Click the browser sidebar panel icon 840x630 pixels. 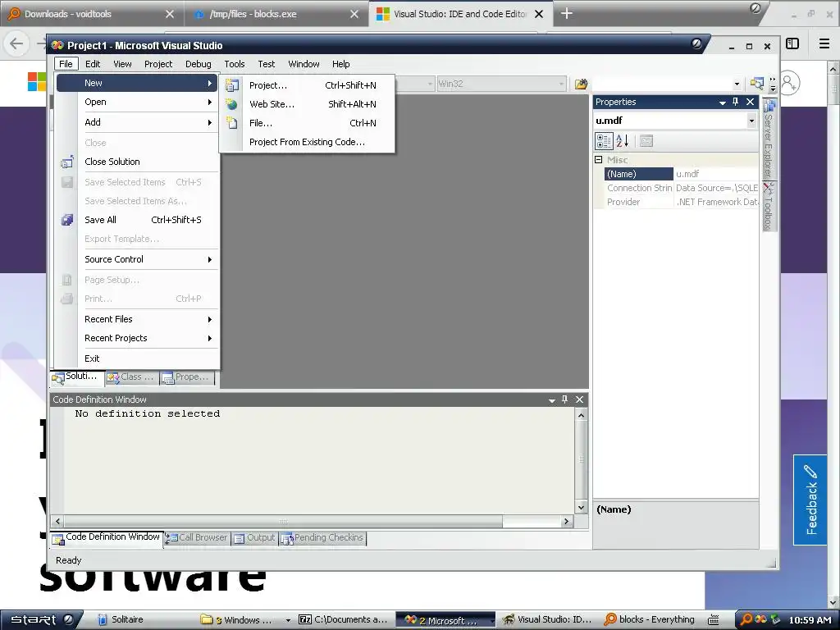[x=792, y=44]
